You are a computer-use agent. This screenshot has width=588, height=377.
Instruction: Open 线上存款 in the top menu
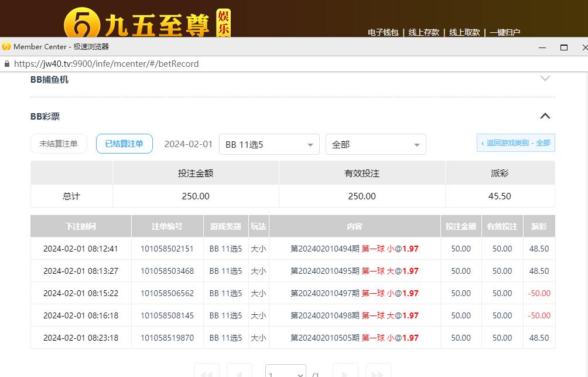coord(423,32)
